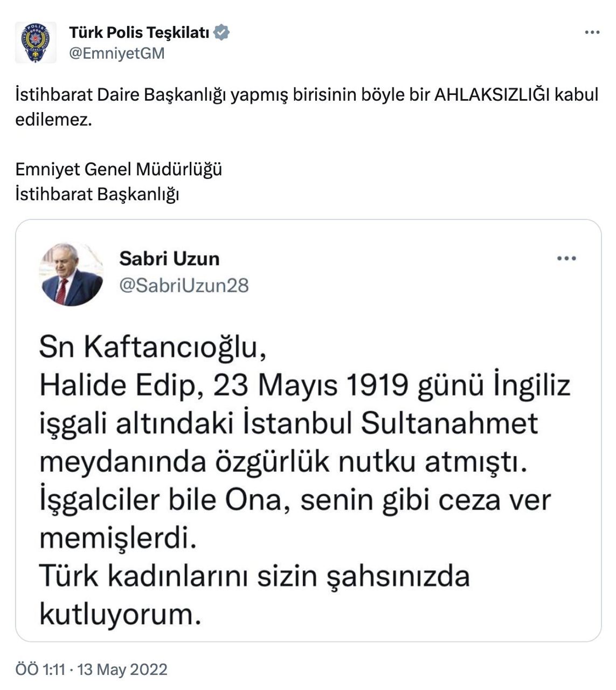Open the main tweet's more options menu
The image size is (616, 690).
click(592, 33)
